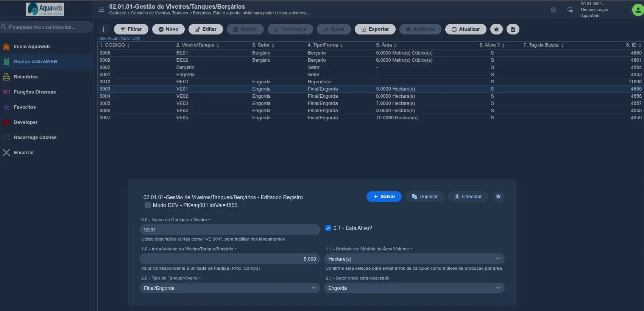
Task: Click the Exportar button
Action: 375,29
